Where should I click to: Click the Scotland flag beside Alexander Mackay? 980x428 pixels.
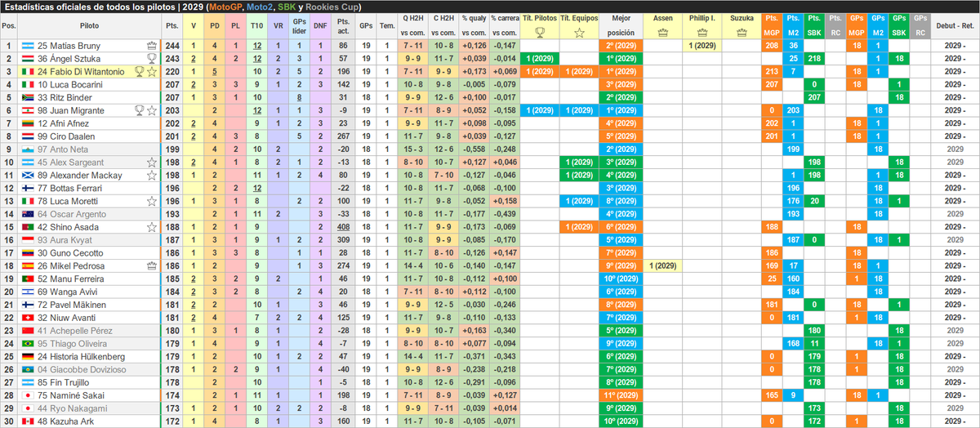pyautogui.click(x=27, y=175)
